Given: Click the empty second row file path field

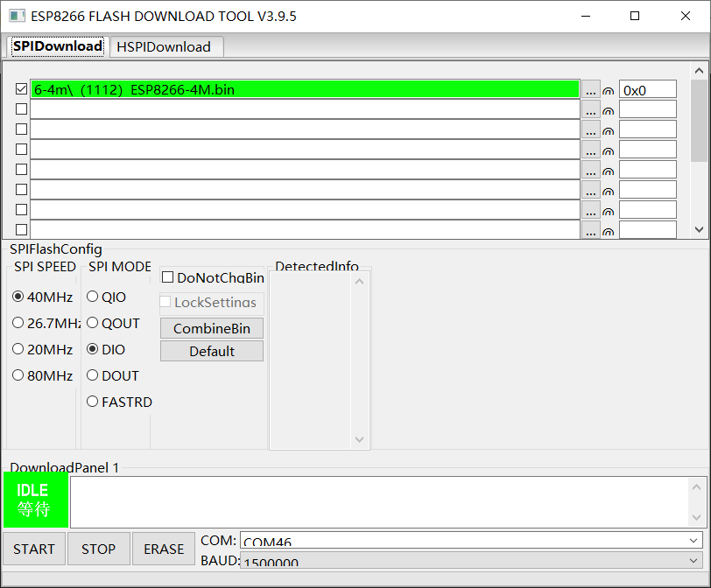Looking at the screenshot, I should tap(305, 109).
